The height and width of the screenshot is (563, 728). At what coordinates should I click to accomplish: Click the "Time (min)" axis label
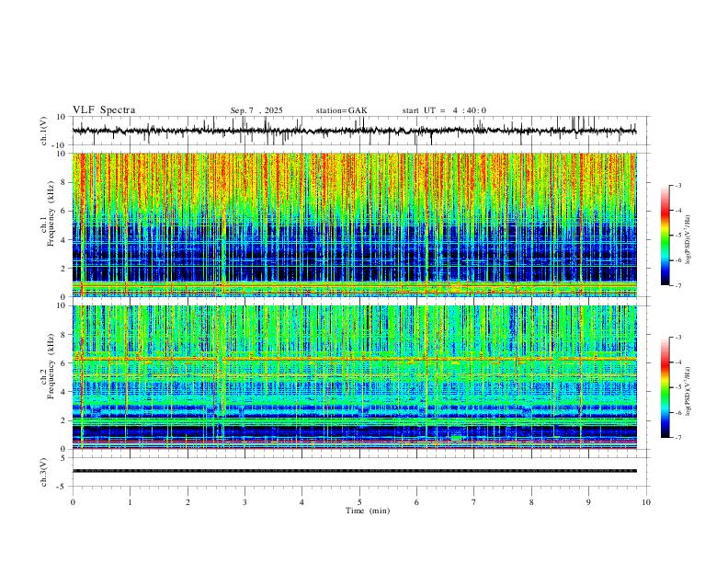[x=368, y=511]
